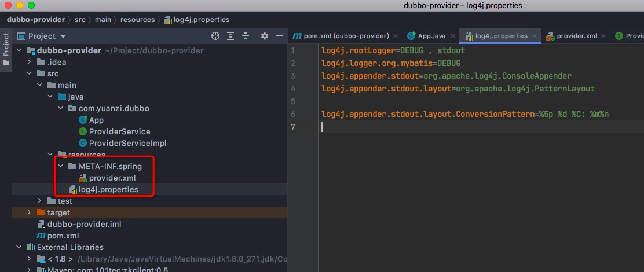Switch to App.java editor tab

(x=431, y=36)
